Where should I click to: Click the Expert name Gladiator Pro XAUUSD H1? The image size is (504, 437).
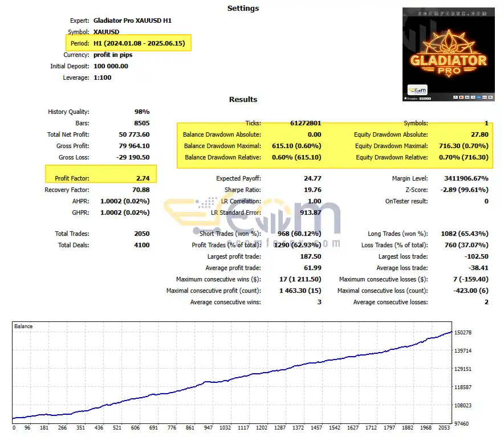[x=132, y=21]
